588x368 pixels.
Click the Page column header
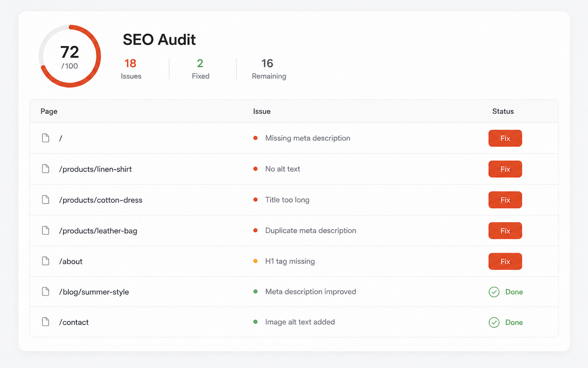click(49, 111)
